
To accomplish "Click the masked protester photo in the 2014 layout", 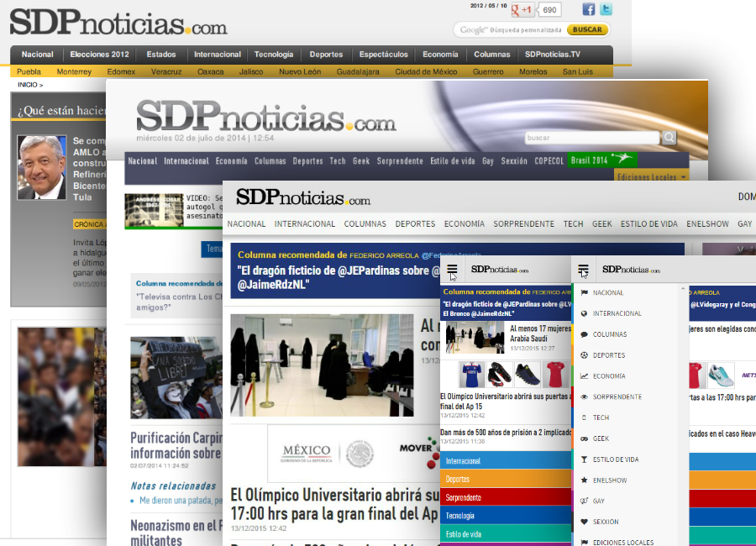I will tap(176, 378).
